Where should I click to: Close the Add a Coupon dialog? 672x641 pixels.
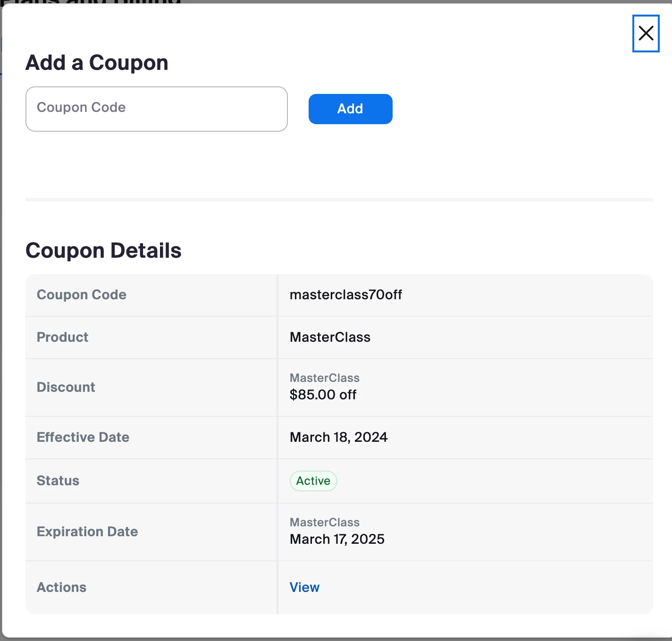[646, 34]
